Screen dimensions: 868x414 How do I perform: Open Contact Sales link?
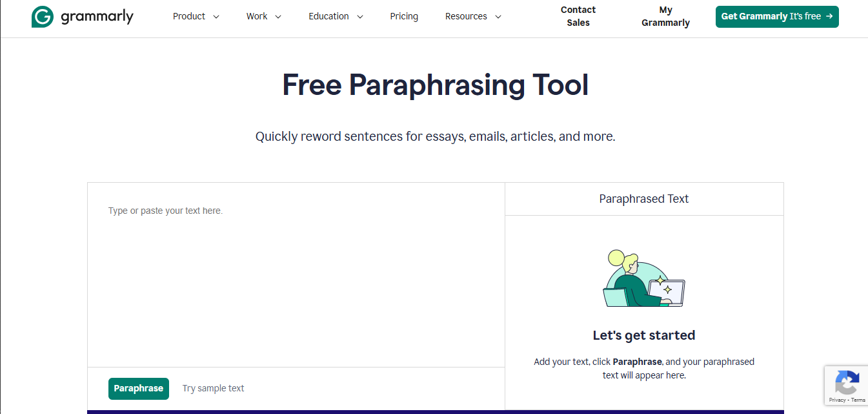click(578, 16)
